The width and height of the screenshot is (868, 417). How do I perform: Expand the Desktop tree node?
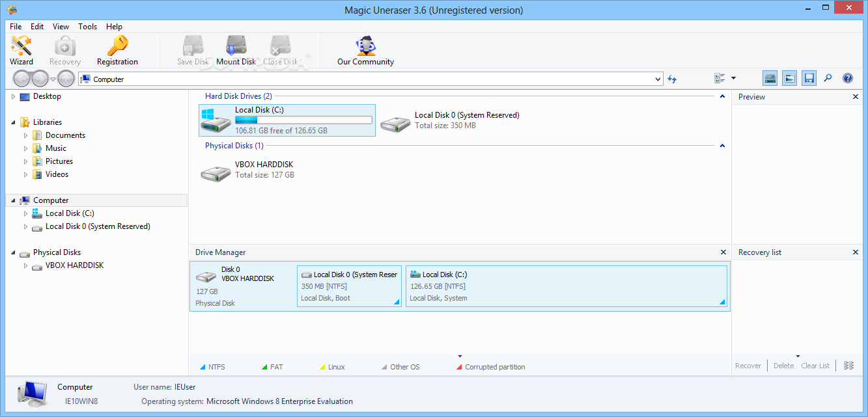point(13,96)
